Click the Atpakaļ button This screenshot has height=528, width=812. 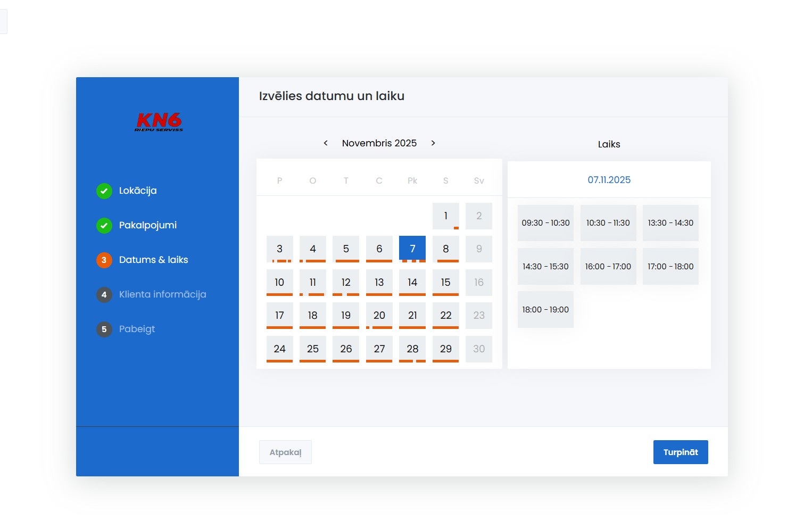click(x=285, y=452)
